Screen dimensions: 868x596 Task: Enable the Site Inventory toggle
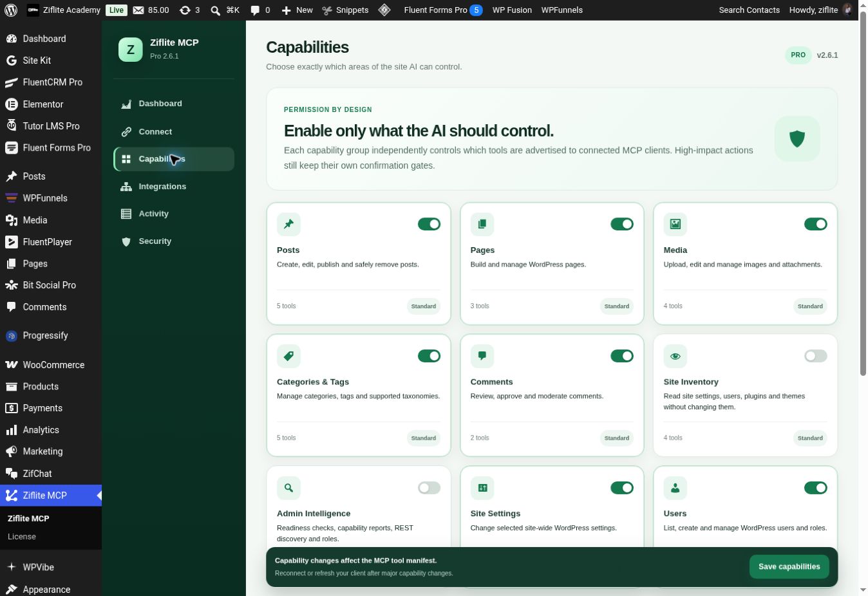[x=815, y=356]
